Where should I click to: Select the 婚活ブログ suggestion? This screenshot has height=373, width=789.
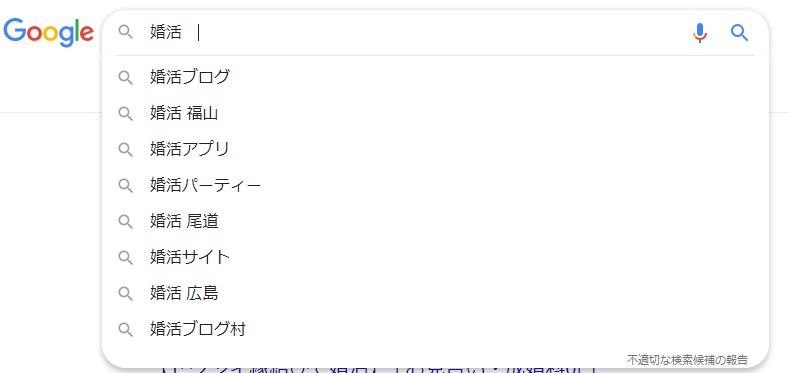coord(435,78)
